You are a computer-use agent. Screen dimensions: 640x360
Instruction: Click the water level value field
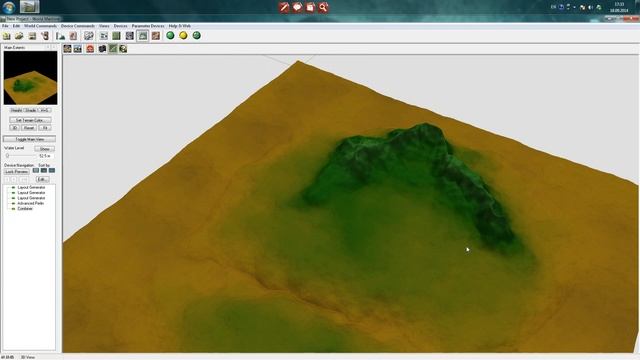tap(45, 156)
